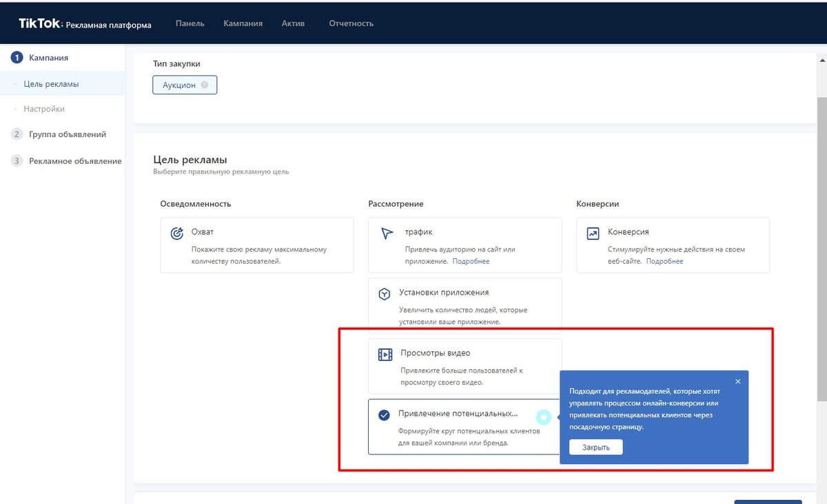Go to Настройки sidebar section
Screen dimensions: 827x504
tap(44, 109)
